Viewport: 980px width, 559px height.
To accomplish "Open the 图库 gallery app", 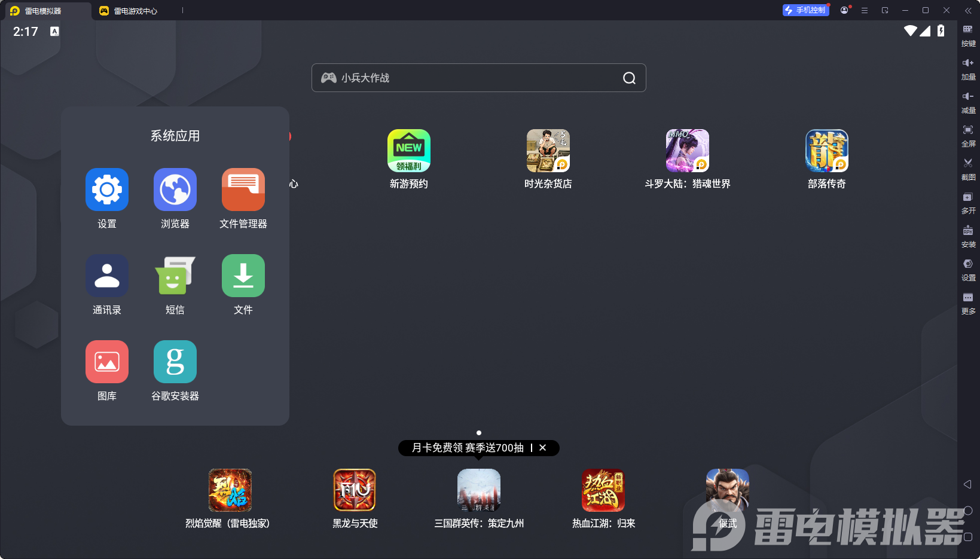I will 107,362.
